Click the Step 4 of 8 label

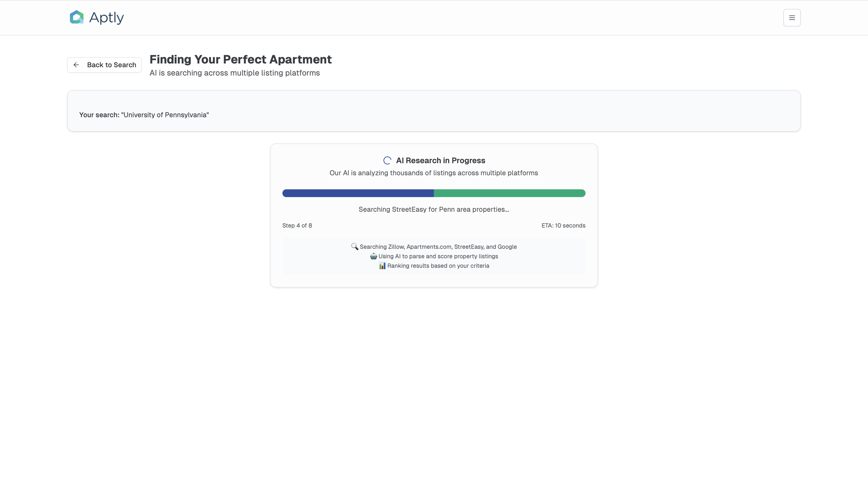tap(297, 226)
